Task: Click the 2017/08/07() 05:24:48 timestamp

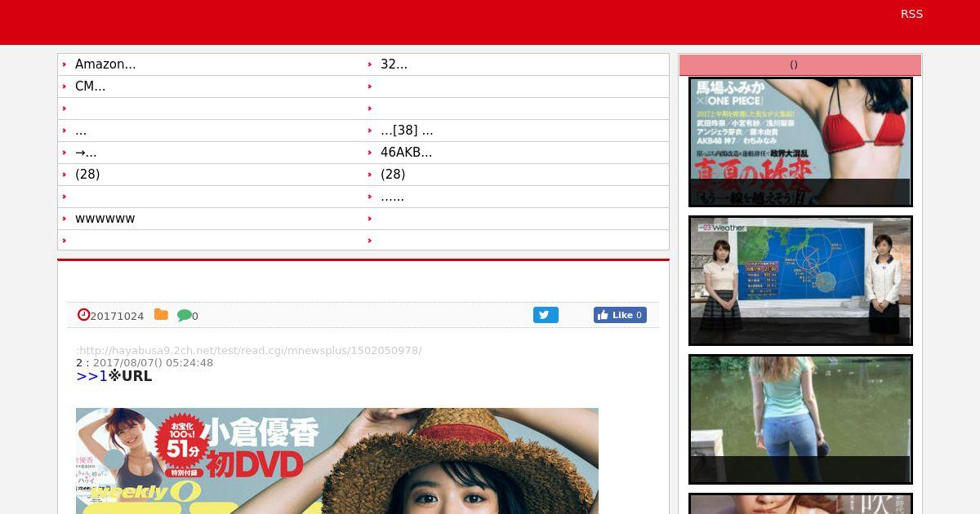Action: (x=153, y=363)
